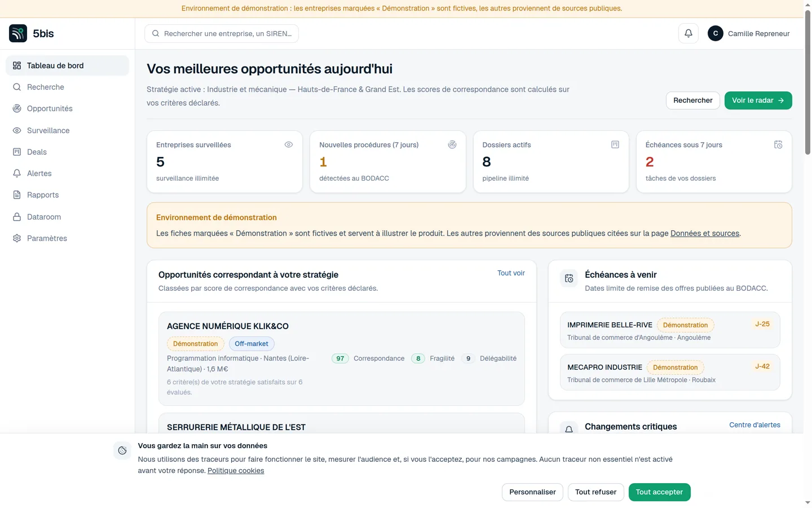812x508 pixels.
Task: Click the Camille Repreneur user name
Action: pyautogui.click(x=758, y=33)
